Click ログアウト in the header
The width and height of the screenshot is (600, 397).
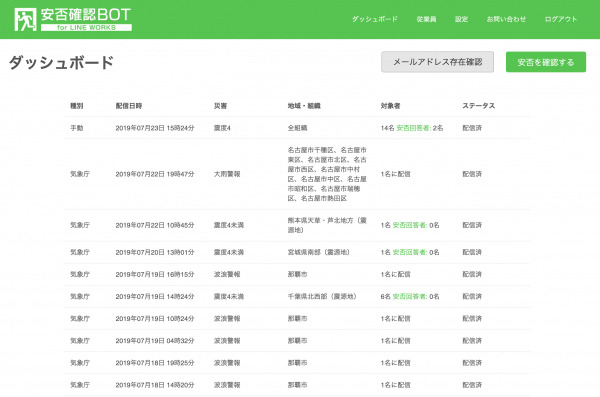coord(561,19)
